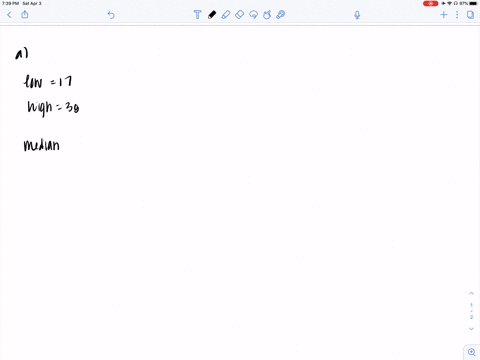Select the Lasso selection tool
This screenshot has width=480, height=360.
(253, 15)
